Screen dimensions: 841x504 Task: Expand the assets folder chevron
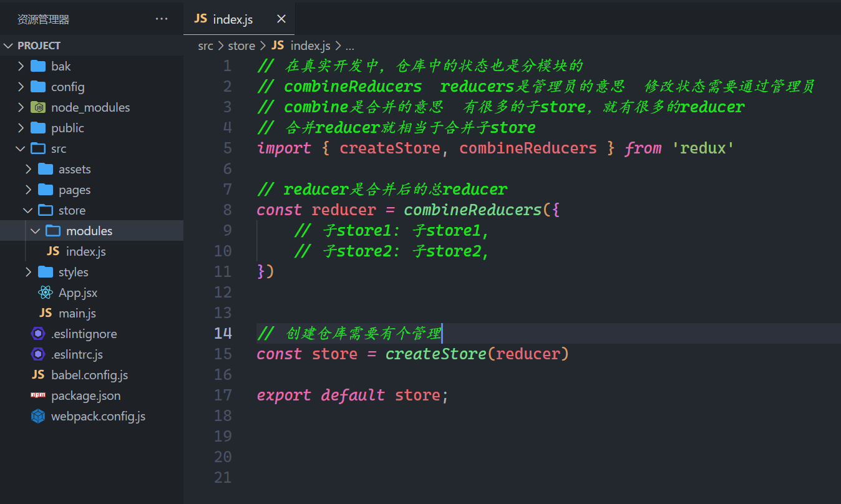point(28,169)
